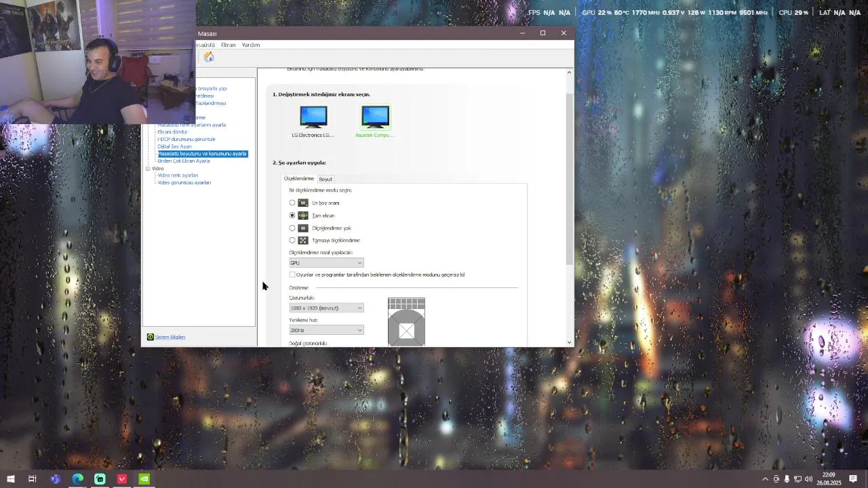Click the CPU 29% overlay reading

[x=793, y=13]
